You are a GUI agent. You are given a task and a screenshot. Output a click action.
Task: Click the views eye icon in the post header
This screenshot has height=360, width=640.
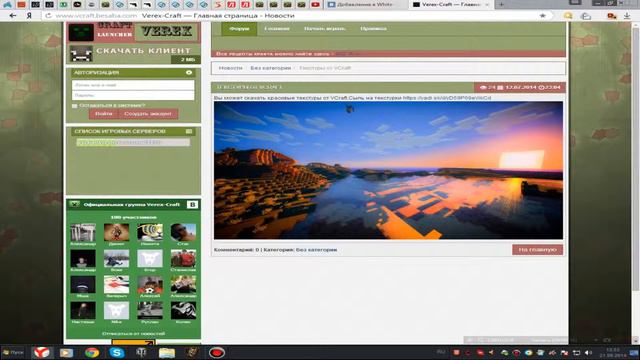483,87
